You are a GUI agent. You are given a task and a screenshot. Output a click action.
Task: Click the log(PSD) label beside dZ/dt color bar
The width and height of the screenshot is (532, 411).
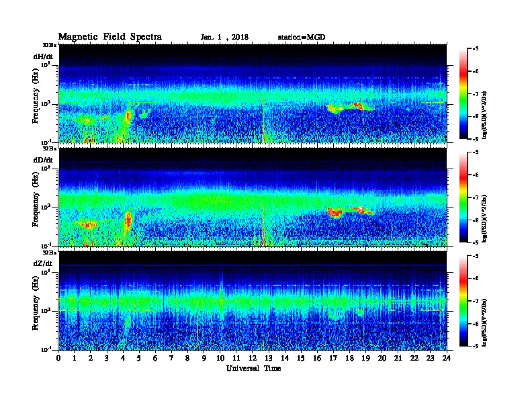click(x=484, y=322)
